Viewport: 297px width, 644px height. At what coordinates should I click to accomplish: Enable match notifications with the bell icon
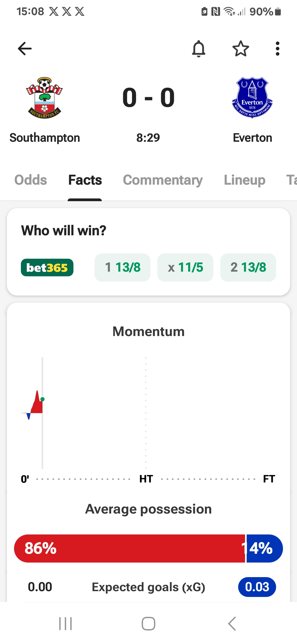tap(199, 49)
